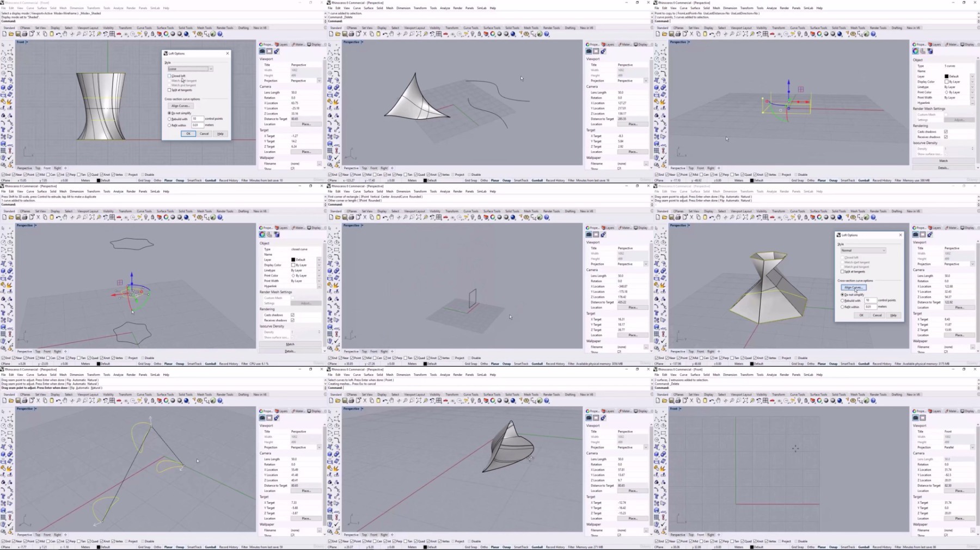Click control points field in Loose-style Loft dialog
Image resolution: width=980 pixels, height=550 pixels.
point(197,119)
